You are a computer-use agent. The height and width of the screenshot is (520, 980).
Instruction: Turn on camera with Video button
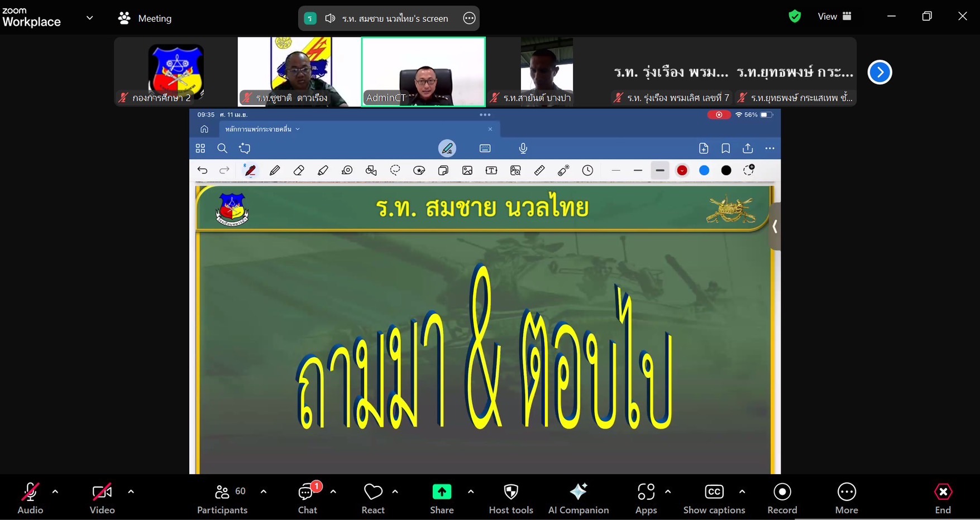(102, 498)
